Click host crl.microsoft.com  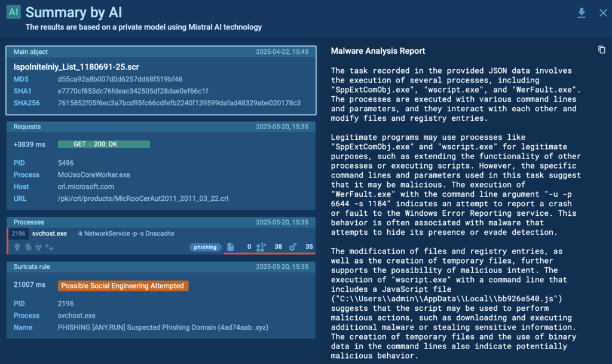pos(86,187)
